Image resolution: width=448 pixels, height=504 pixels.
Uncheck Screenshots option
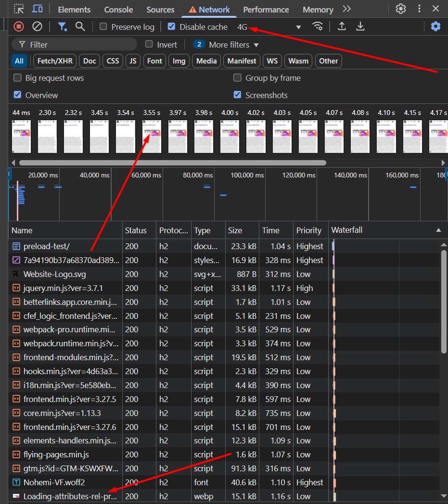(237, 95)
